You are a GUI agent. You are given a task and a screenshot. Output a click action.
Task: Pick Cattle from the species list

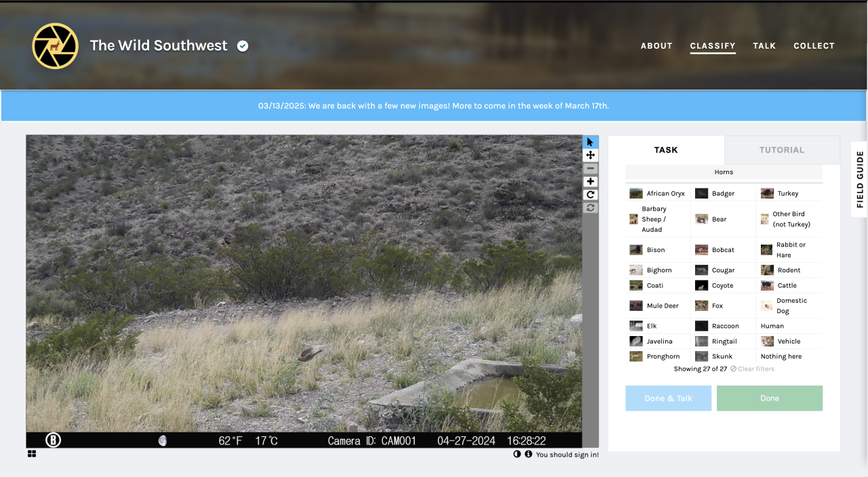[789, 286]
